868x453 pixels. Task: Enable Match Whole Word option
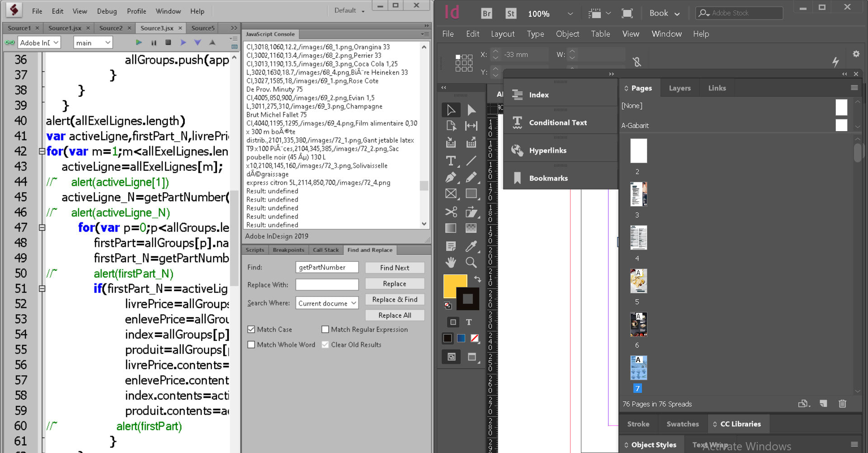pos(251,344)
